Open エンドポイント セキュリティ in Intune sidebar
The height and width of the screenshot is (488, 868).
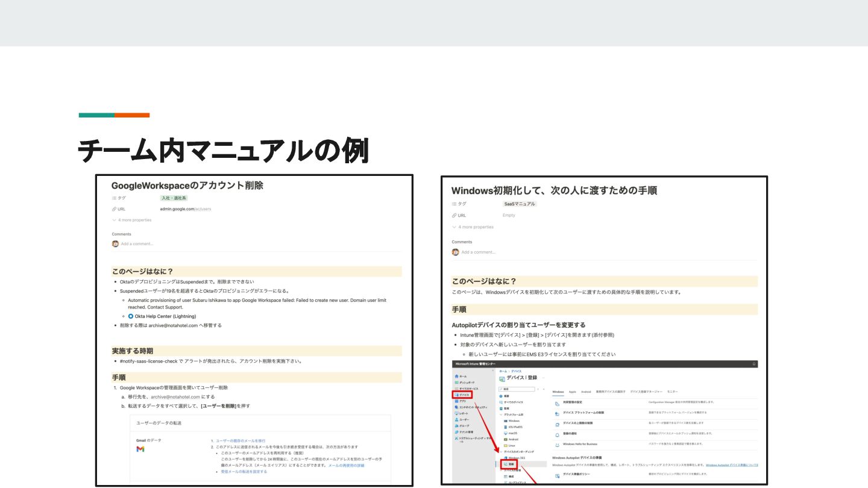tap(471, 407)
